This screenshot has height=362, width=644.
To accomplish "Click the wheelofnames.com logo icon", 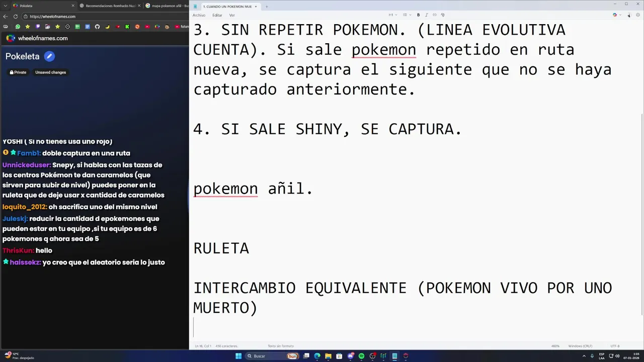I will pos(11,38).
